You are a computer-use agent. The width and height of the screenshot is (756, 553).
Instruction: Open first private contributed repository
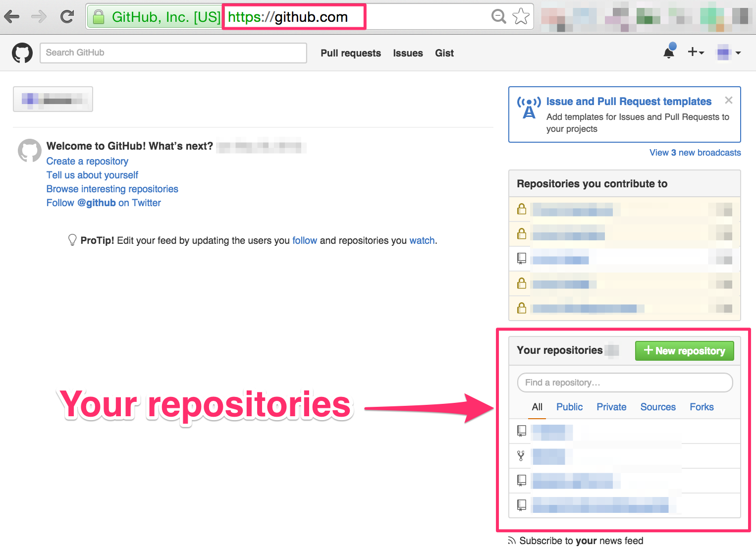[x=625, y=210]
